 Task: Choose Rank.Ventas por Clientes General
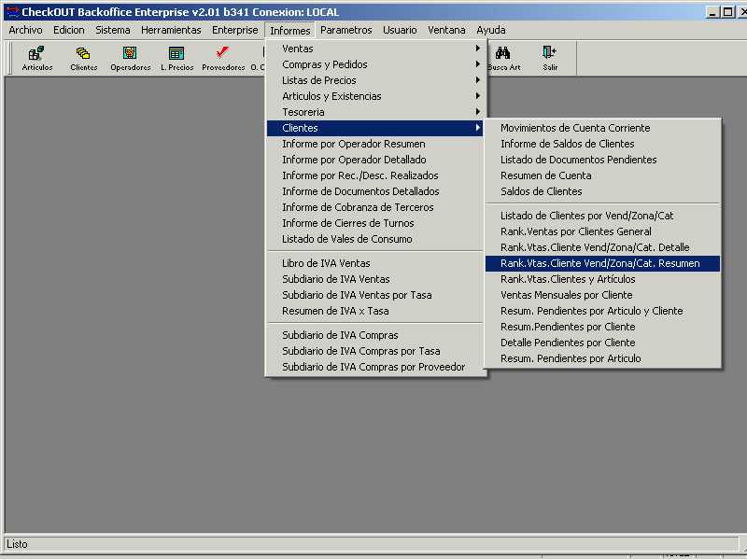click(602, 231)
